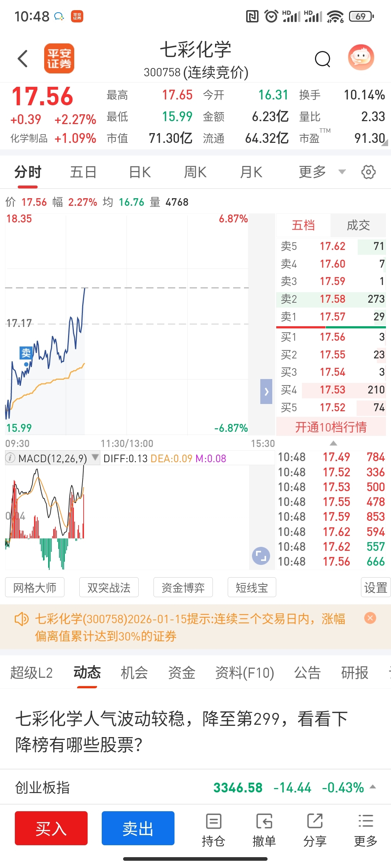Open 资料(F10) tab
391x868 pixels.
pyautogui.click(x=245, y=673)
